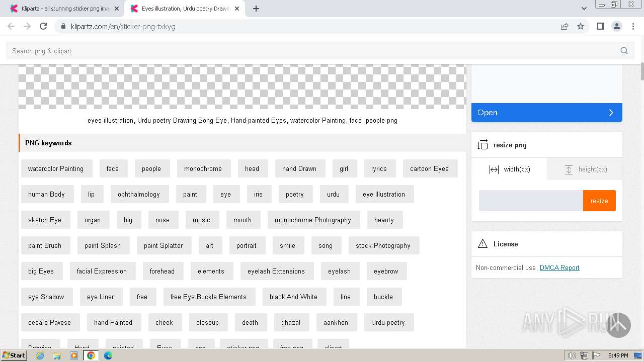Viewport: 644px width, 362px height.
Task: Focus the resize dimension input field
Action: [x=531, y=201]
